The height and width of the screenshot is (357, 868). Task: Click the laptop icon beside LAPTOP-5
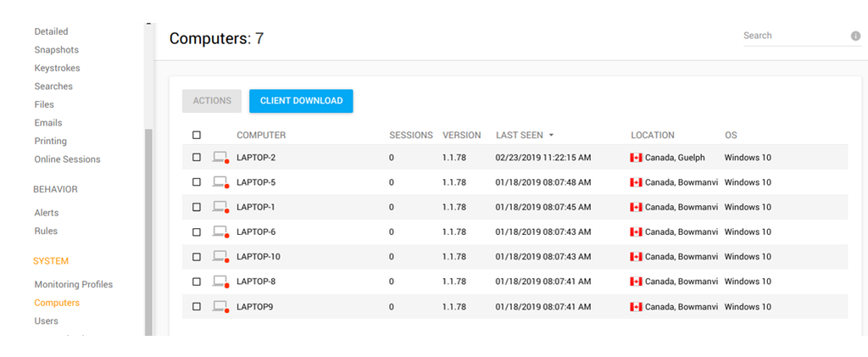(x=220, y=182)
